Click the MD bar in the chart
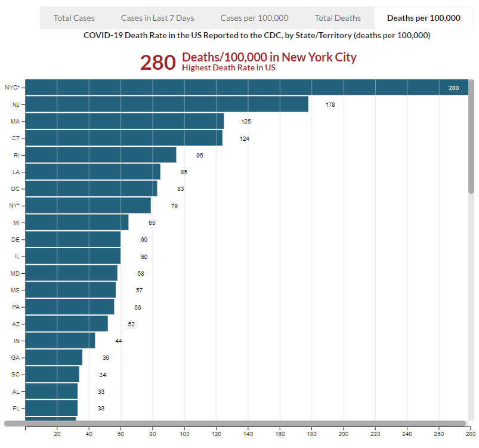The image size is (479, 448). [x=72, y=273]
